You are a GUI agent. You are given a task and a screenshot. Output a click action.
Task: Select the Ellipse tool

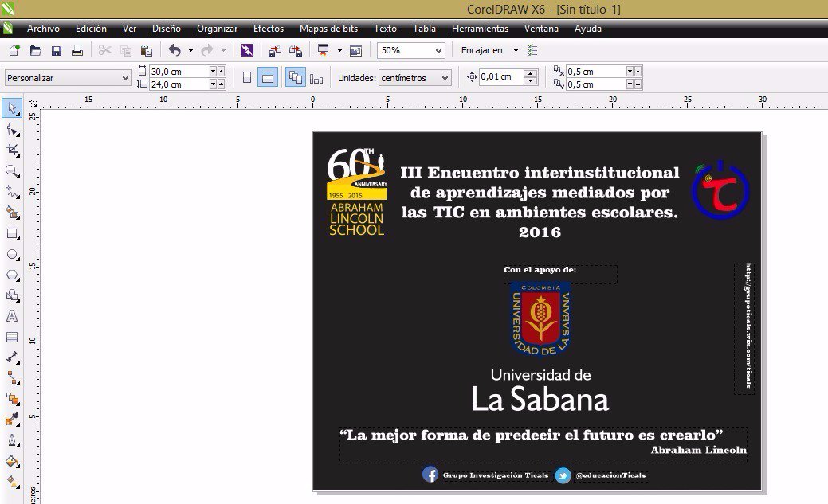(12, 254)
